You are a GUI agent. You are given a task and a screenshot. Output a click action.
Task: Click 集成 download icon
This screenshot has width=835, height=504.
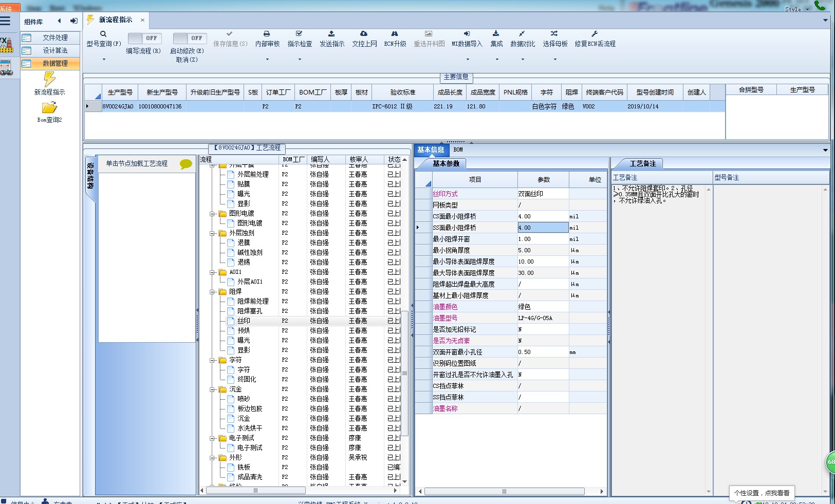point(496,33)
